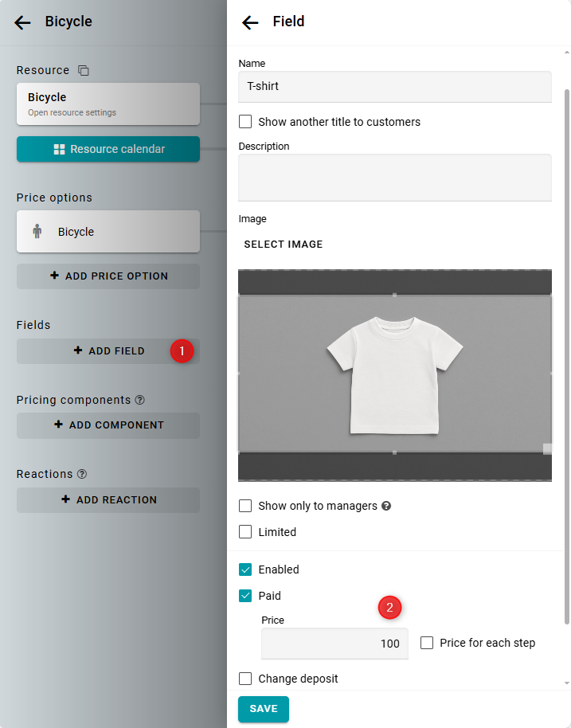Image resolution: width=571 pixels, height=728 pixels.
Task: Click back arrow in Field panel header
Action: coord(250,22)
